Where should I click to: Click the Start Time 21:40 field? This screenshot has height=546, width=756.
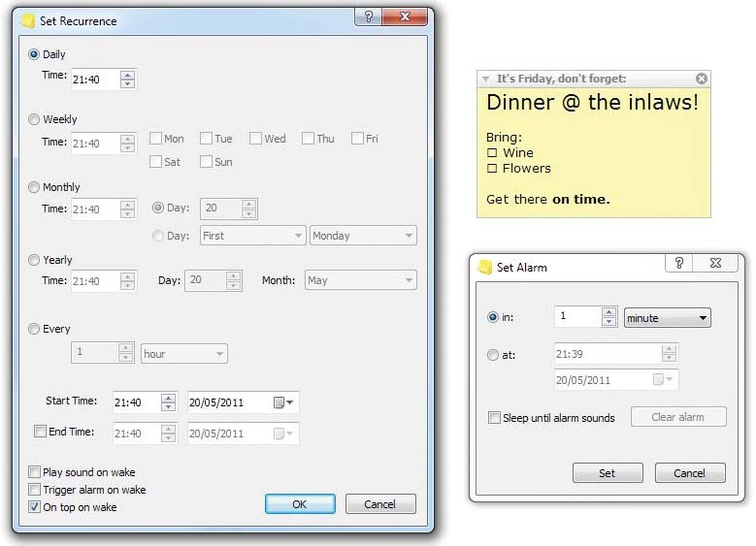pyautogui.click(x=137, y=402)
